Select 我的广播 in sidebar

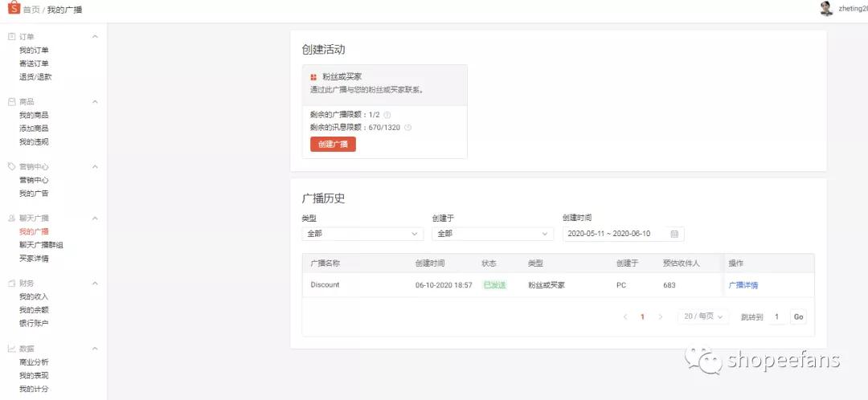pyautogui.click(x=34, y=232)
